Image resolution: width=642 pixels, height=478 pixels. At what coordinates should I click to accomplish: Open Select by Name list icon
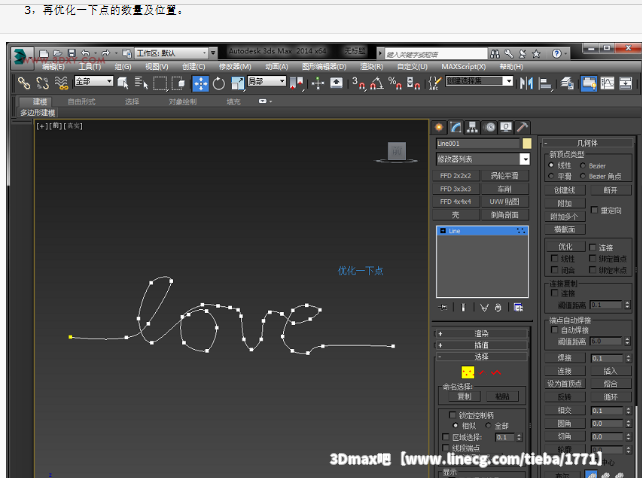pyautogui.click(x=141, y=83)
